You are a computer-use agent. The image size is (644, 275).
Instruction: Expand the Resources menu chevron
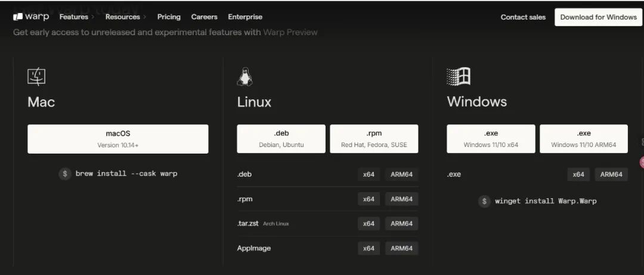tap(144, 17)
